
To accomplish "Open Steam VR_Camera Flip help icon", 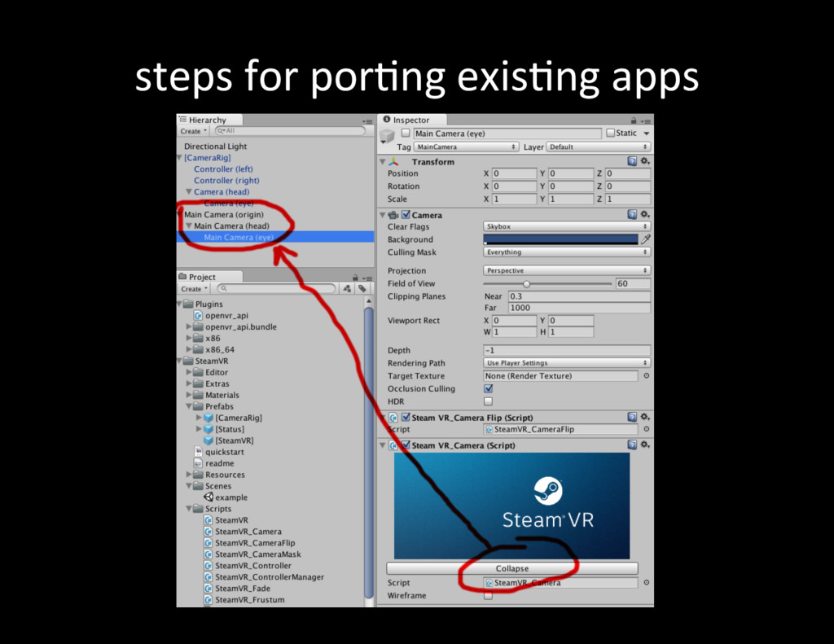I will pos(632,417).
